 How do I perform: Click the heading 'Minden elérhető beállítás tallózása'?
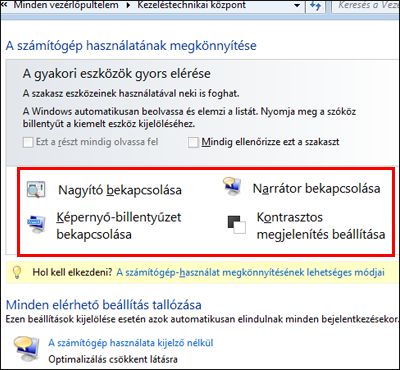point(104,305)
